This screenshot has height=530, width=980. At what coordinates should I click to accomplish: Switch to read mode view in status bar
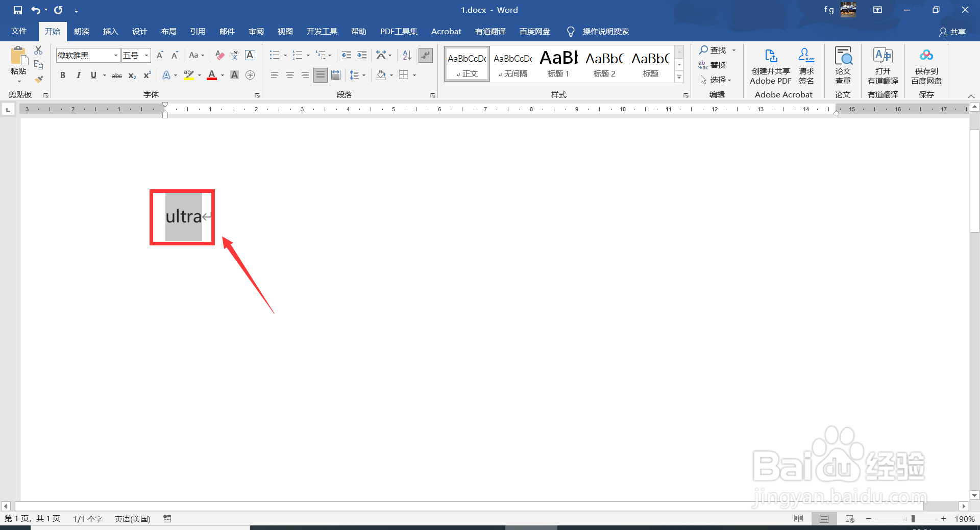pos(798,519)
